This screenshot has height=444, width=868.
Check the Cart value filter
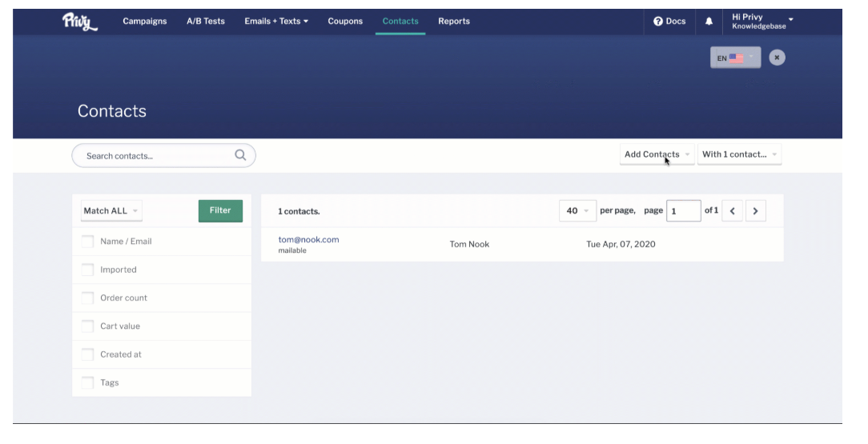87,326
